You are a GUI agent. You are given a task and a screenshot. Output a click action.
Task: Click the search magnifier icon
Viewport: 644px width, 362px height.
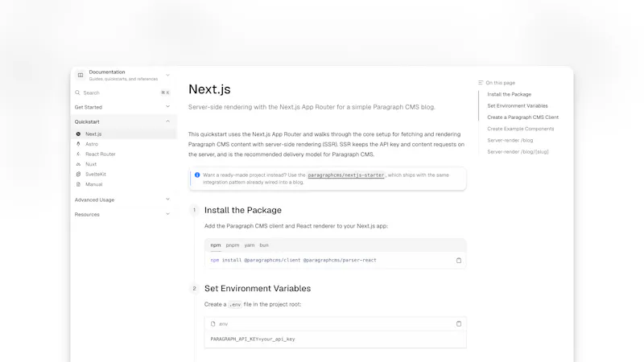coord(77,93)
